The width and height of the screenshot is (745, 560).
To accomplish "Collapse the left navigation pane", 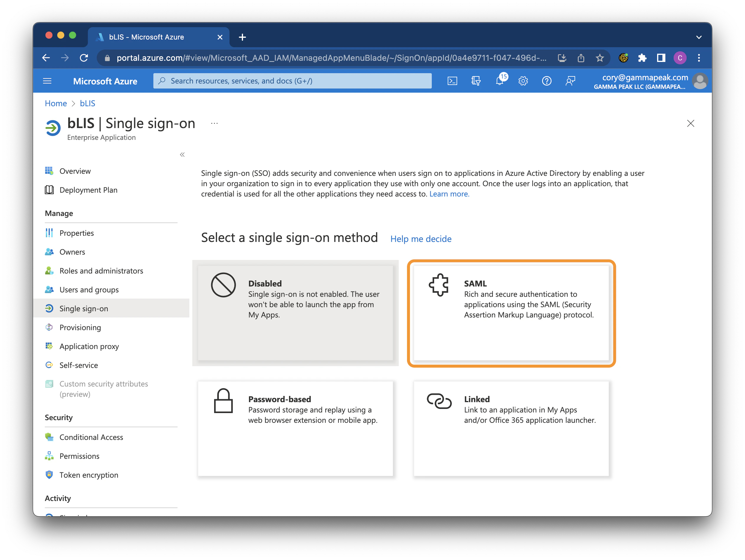I will 182,154.
